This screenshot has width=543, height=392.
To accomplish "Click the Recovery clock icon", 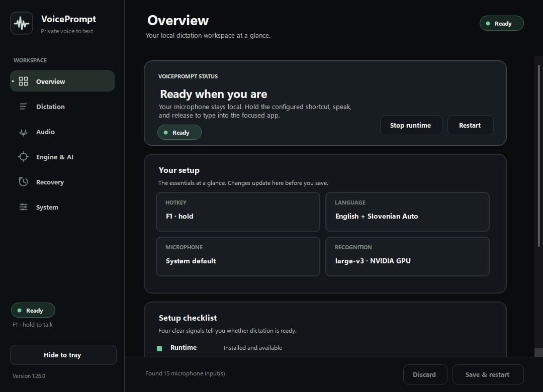I will (23, 182).
